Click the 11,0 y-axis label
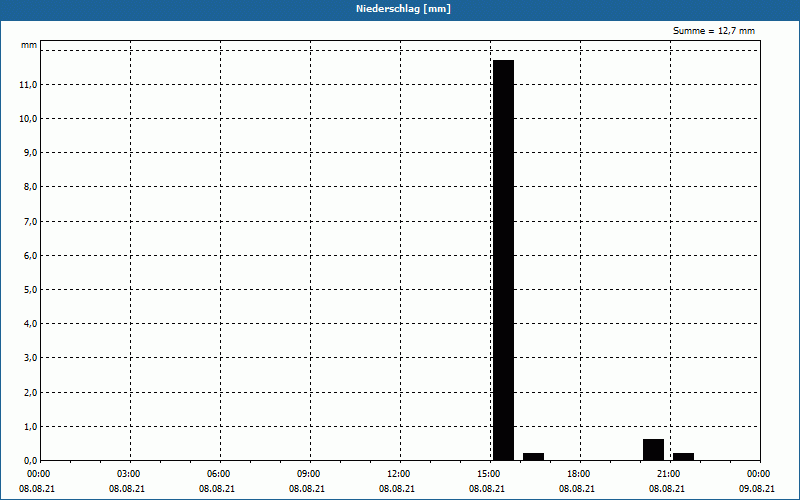The width and height of the screenshot is (800, 500). tap(28, 85)
